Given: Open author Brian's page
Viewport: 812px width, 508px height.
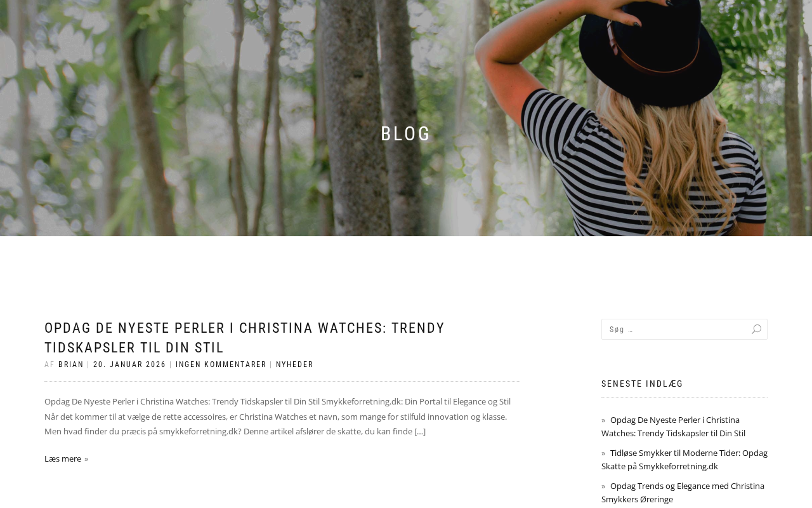Looking at the screenshot, I should 71,364.
